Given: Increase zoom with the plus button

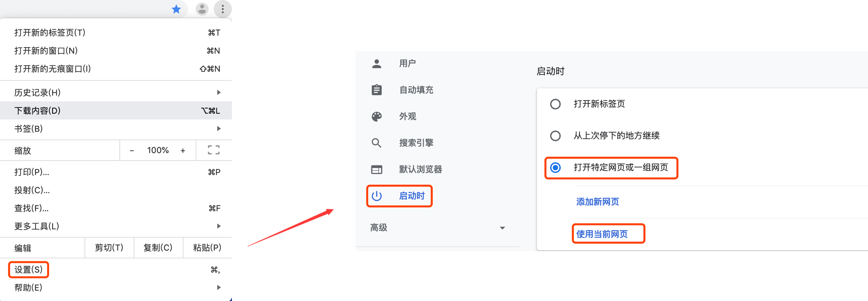Looking at the screenshot, I should 183,151.
